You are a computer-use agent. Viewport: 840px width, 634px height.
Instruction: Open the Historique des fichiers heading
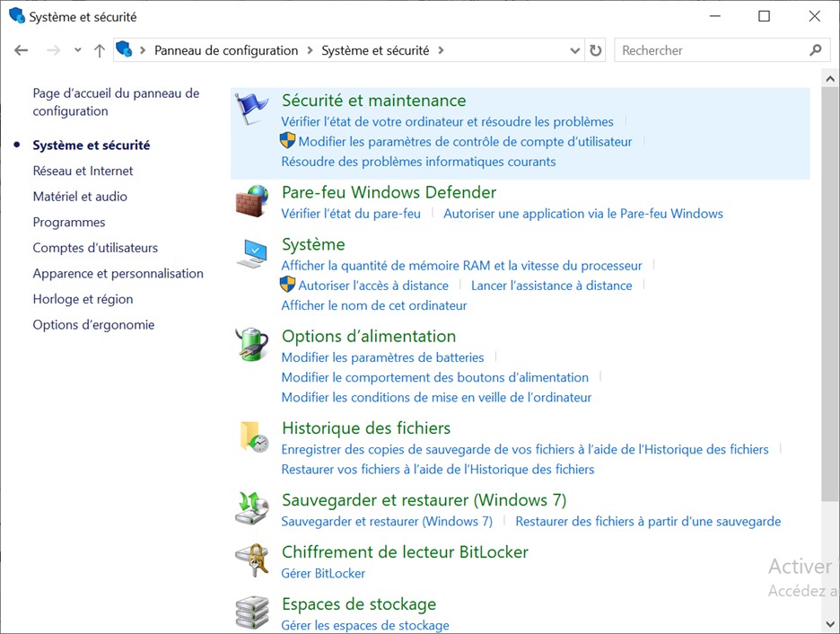[366, 428]
